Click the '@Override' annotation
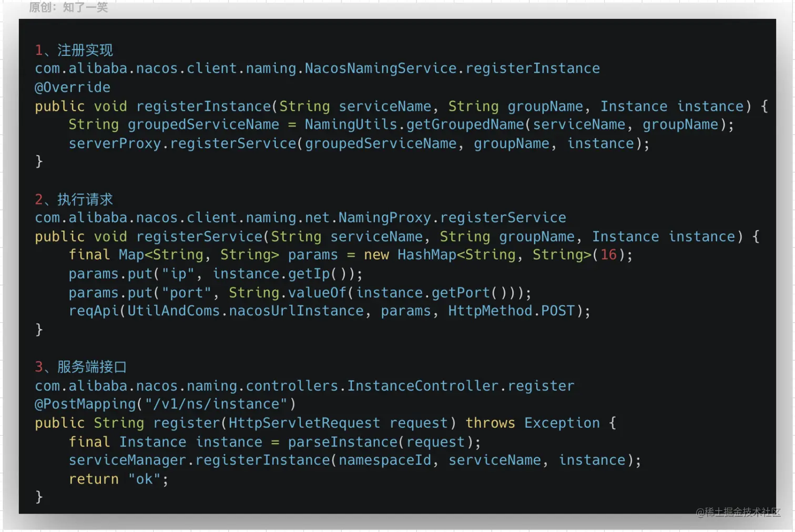The width and height of the screenshot is (795, 532). 73,87
